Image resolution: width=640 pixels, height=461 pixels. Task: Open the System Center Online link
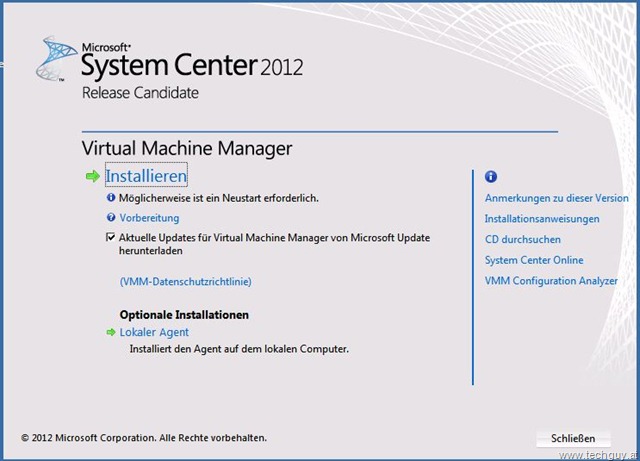coord(534,260)
